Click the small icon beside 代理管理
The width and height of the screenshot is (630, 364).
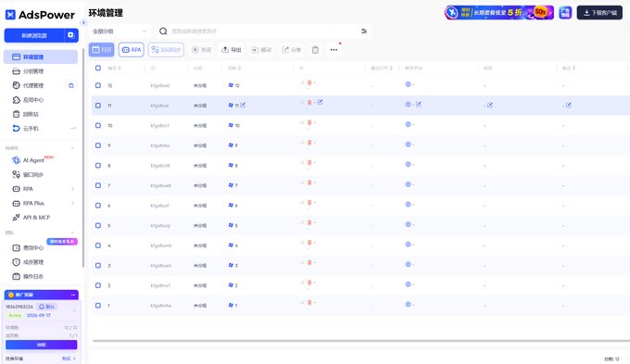pos(71,85)
